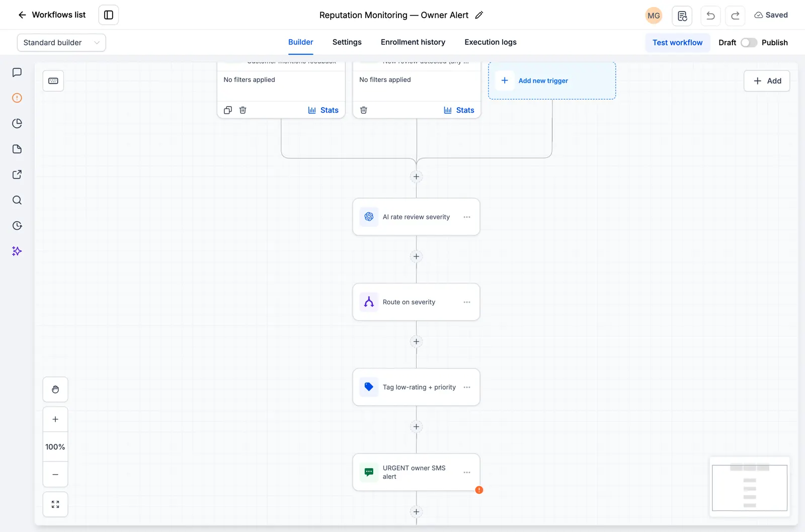Image resolution: width=805 pixels, height=532 pixels.
Task: Click the Test workflow button
Action: coord(678,43)
